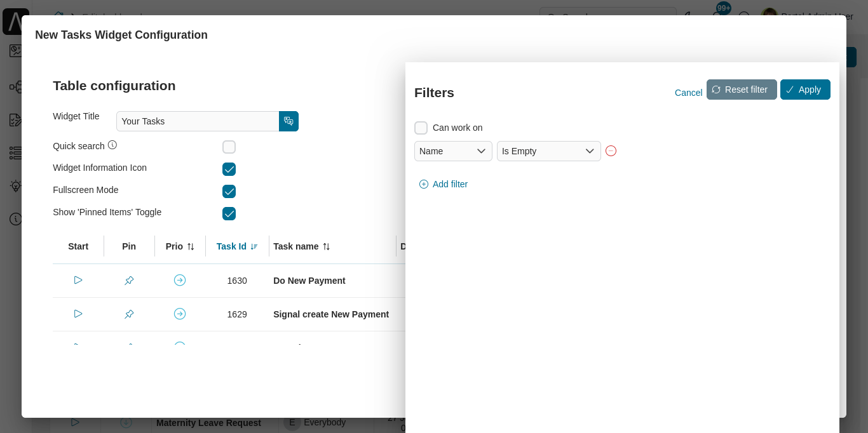Start the Signal create New Payment task
This screenshot has width=868, height=433.
tap(78, 314)
